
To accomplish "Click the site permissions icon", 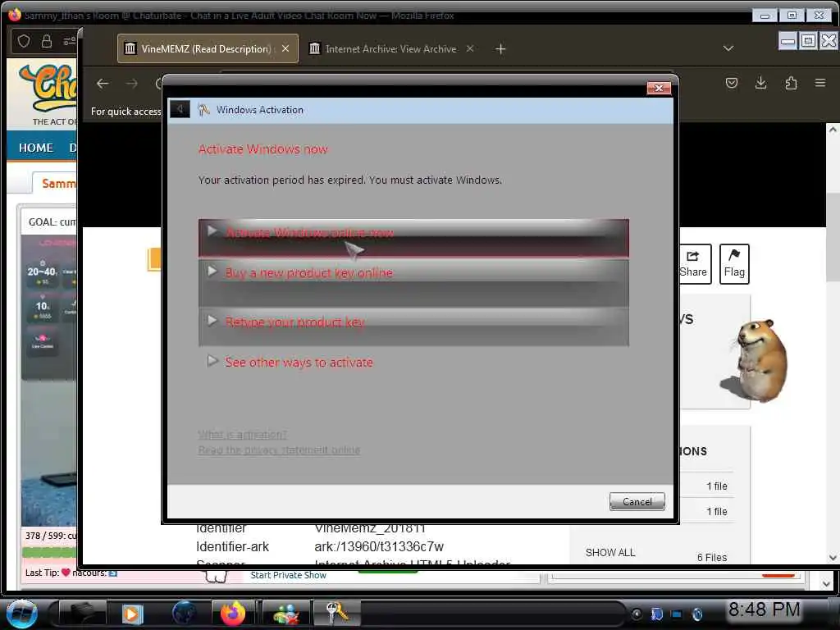I will click(69, 41).
